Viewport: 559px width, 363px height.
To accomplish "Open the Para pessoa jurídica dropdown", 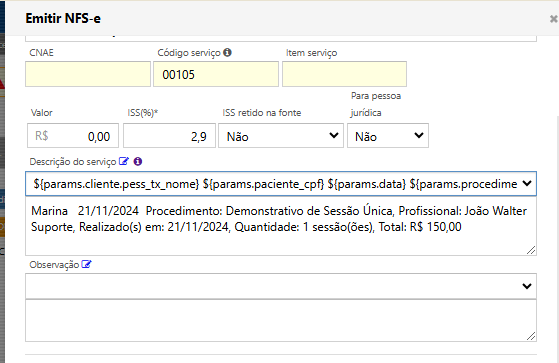I will [388, 136].
